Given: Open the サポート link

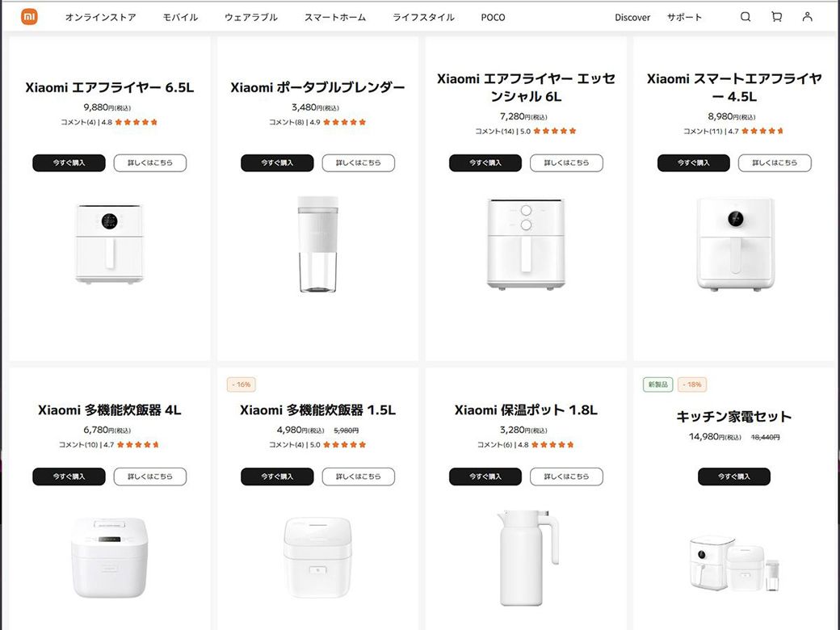Looking at the screenshot, I should (684, 17).
